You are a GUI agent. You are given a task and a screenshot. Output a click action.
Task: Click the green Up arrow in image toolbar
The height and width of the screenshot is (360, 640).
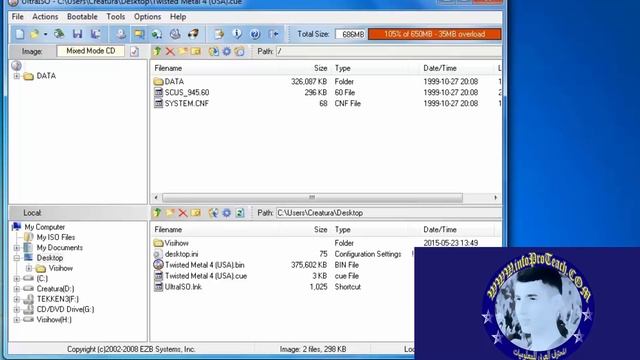pyautogui.click(x=157, y=51)
